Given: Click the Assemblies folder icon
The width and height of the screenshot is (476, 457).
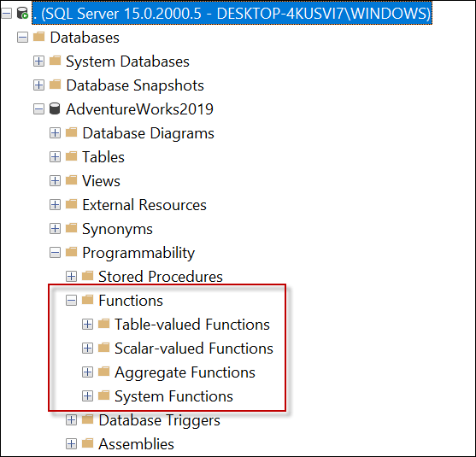Looking at the screenshot, I should (88, 443).
